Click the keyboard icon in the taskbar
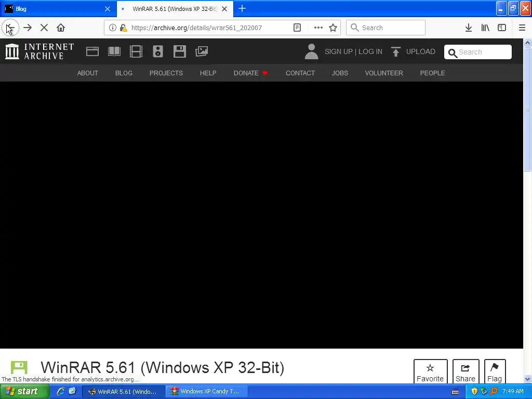The width and height of the screenshot is (532, 399). point(455,392)
